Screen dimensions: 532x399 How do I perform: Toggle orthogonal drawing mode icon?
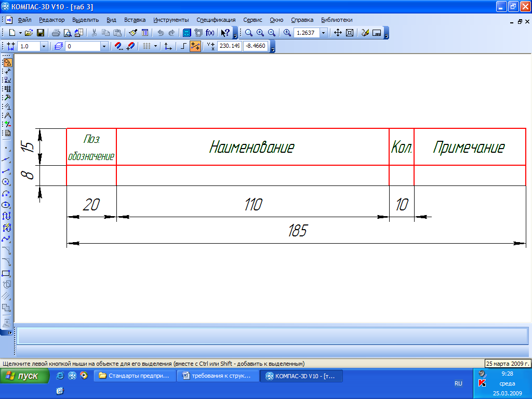coord(183,46)
